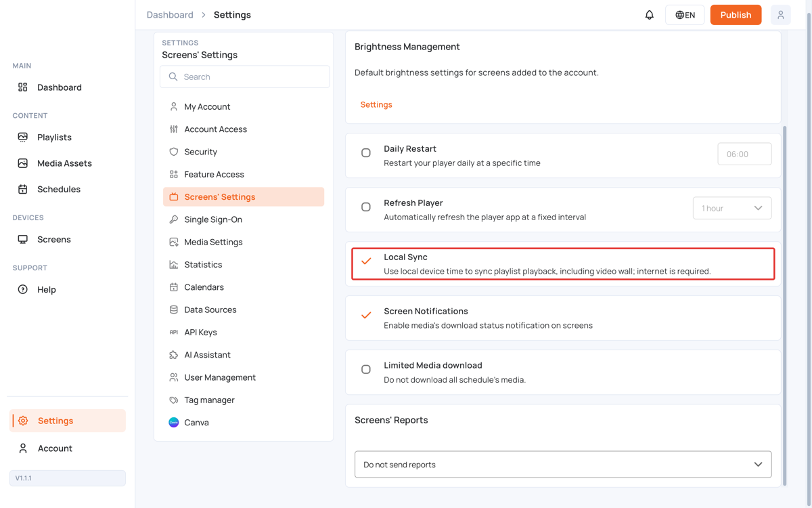812x508 pixels.
Task: Click the Single Sign-On key icon
Action: 174,219
